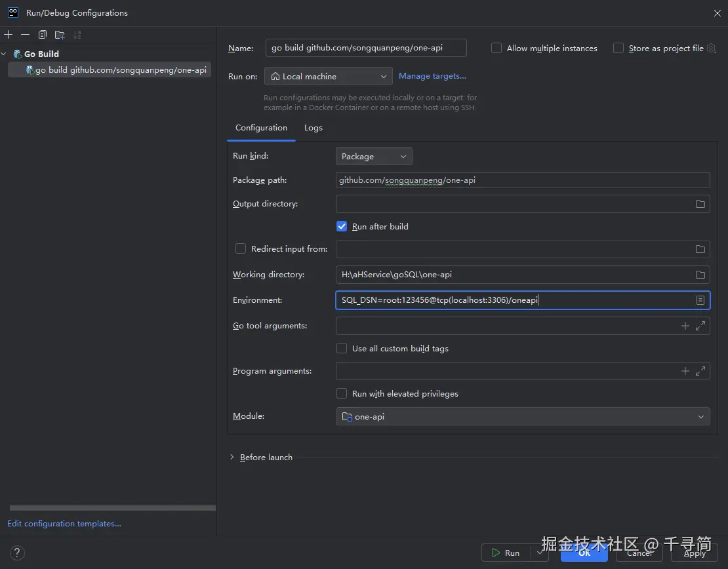Create new folder for configurations icon
This screenshot has height=569, width=728.
click(x=60, y=35)
